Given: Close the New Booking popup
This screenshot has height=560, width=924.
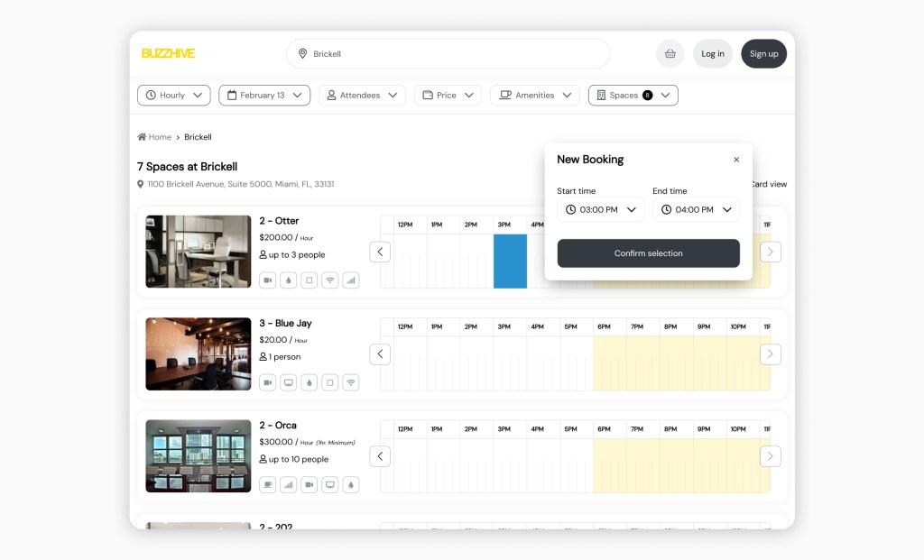Looking at the screenshot, I should 736,160.
